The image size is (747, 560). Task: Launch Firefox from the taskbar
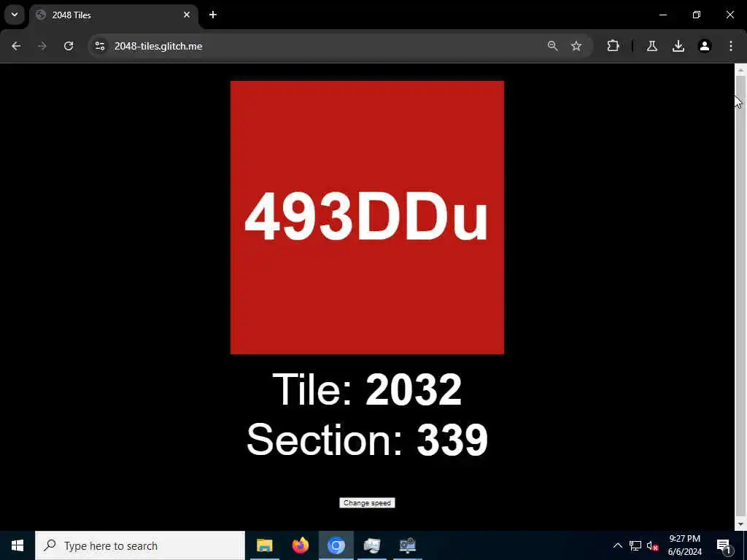(x=300, y=545)
